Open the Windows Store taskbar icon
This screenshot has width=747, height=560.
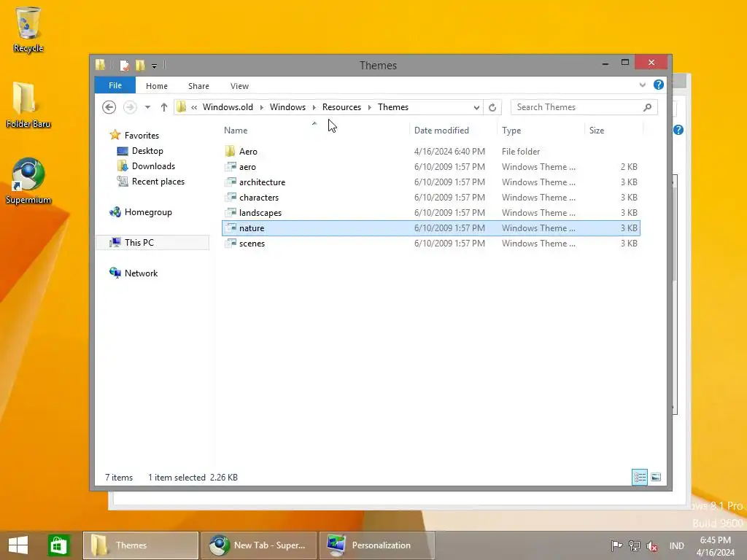(58, 545)
